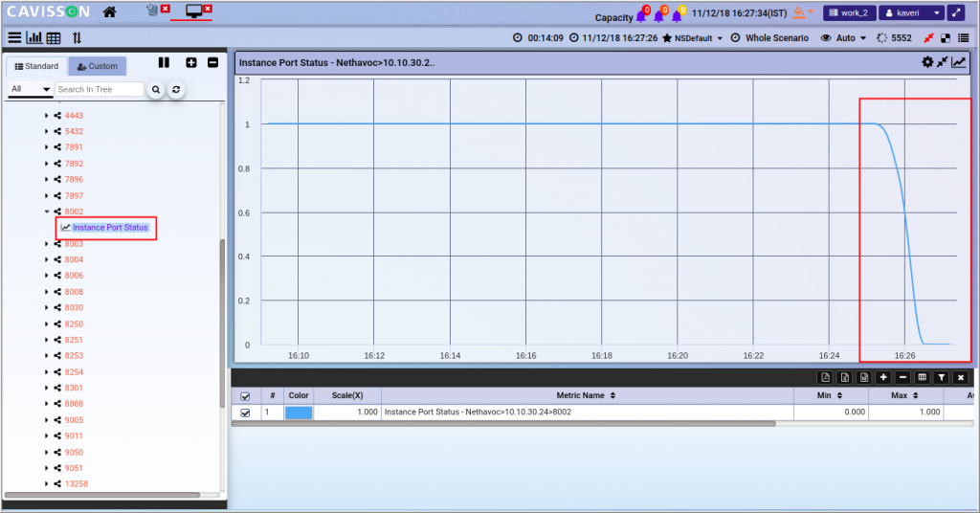Click the graph shrink arrows icon
The height and width of the screenshot is (513, 980).
942,62
